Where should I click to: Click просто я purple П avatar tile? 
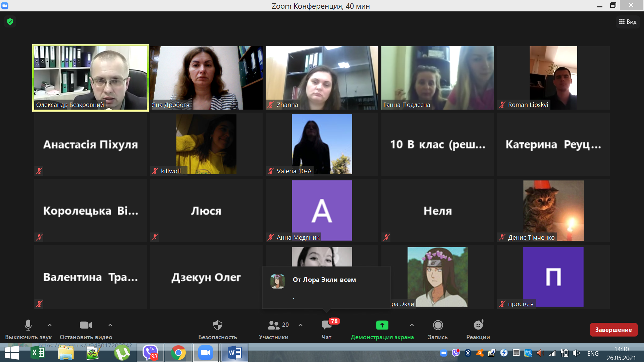(553, 277)
